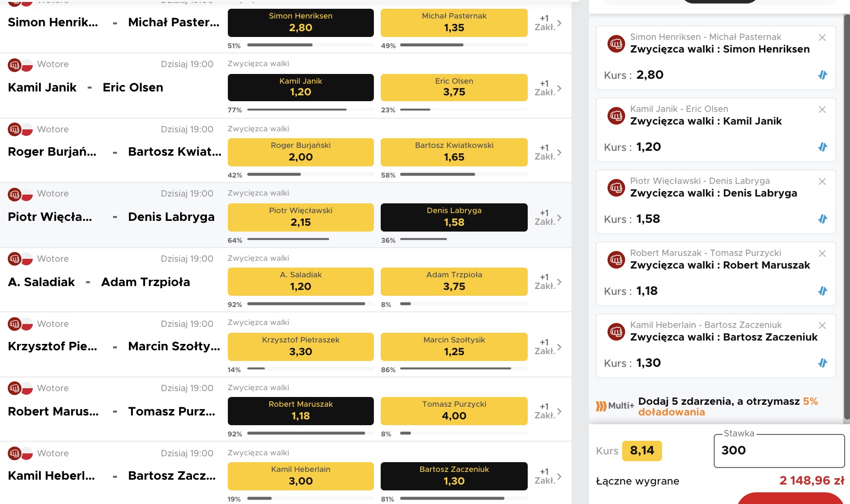The height and width of the screenshot is (504, 850).
Task: Open extra markets for Kamil Heberlain fight
Action: click(548, 476)
